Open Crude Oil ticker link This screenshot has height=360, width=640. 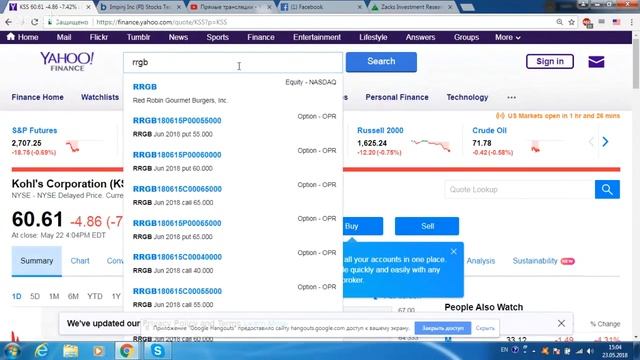(x=489, y=131)
